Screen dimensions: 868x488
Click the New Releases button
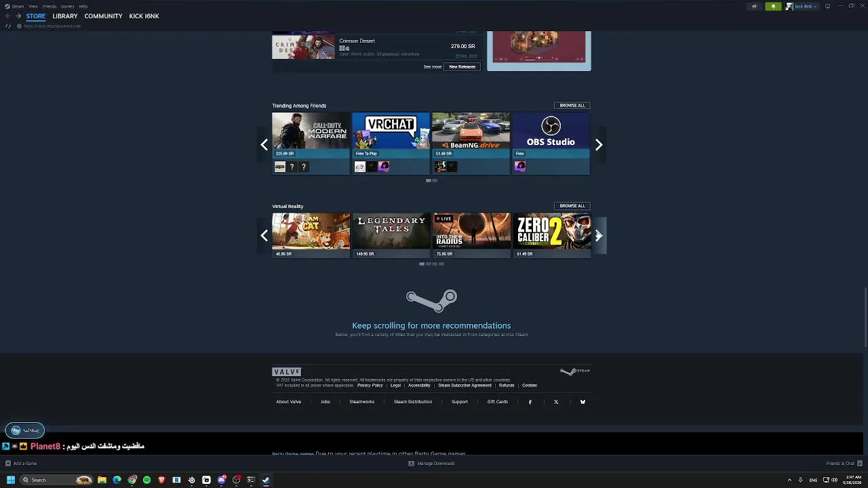pyautogui.click(x=462, y=66)
